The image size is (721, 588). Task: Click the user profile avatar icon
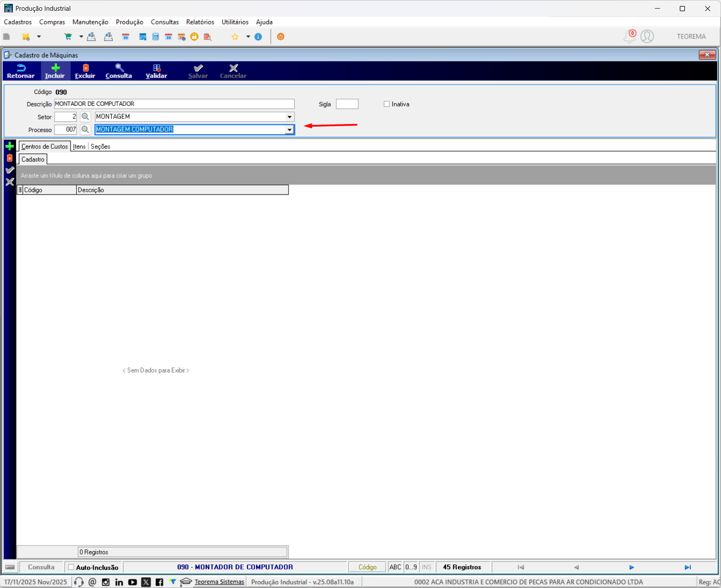click(647, 36)
